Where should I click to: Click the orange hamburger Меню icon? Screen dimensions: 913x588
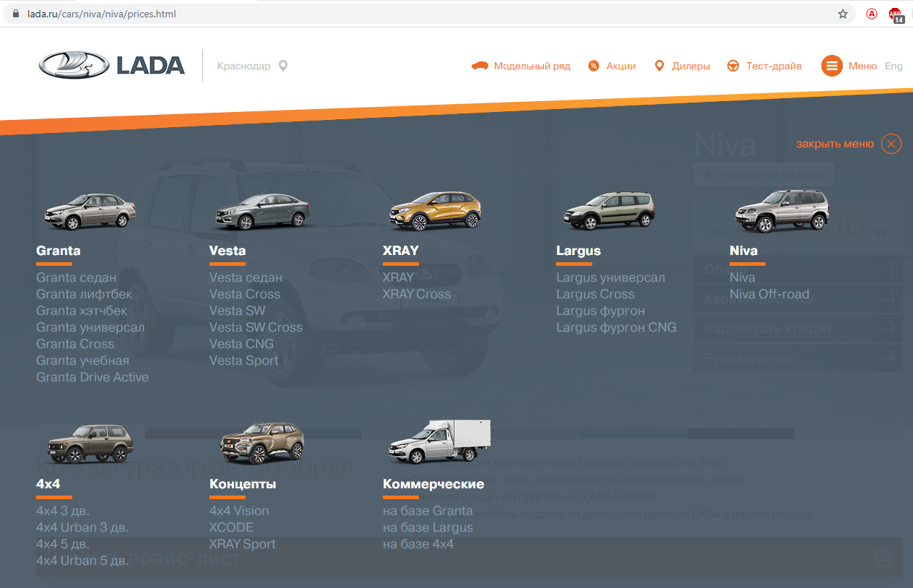(832, 66)
